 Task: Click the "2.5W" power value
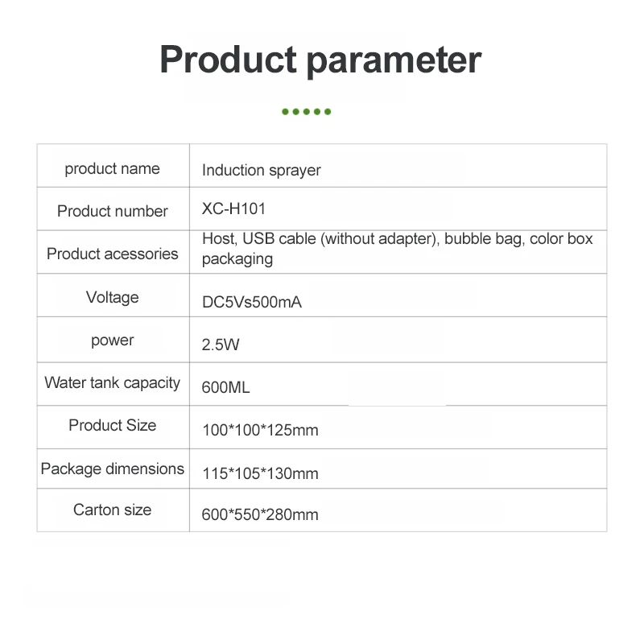221,345
